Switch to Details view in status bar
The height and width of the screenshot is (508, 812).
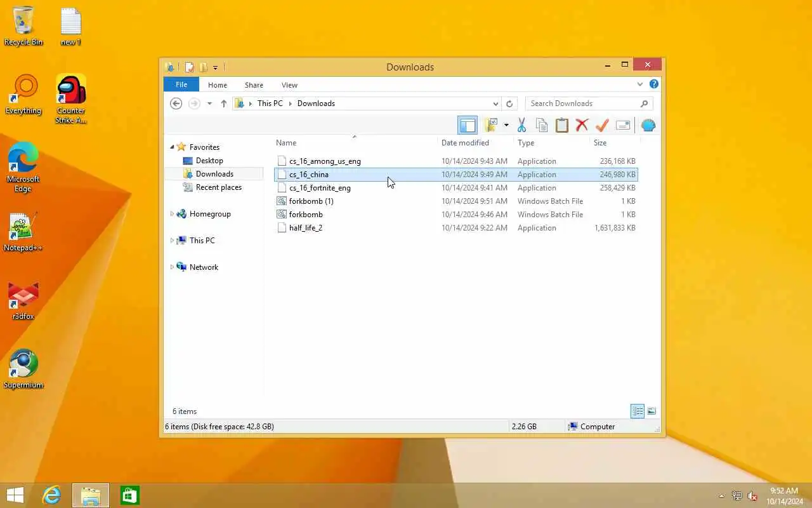(x=638, y=411)
